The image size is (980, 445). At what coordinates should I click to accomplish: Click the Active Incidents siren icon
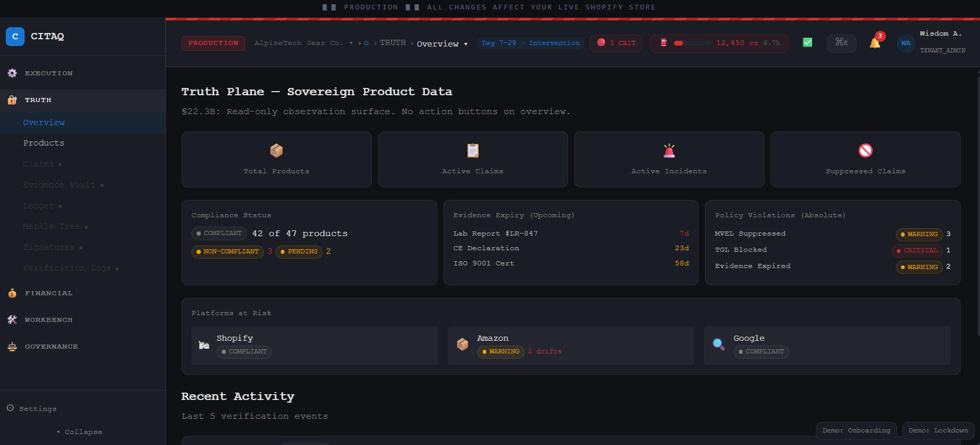tap(669, 151)
